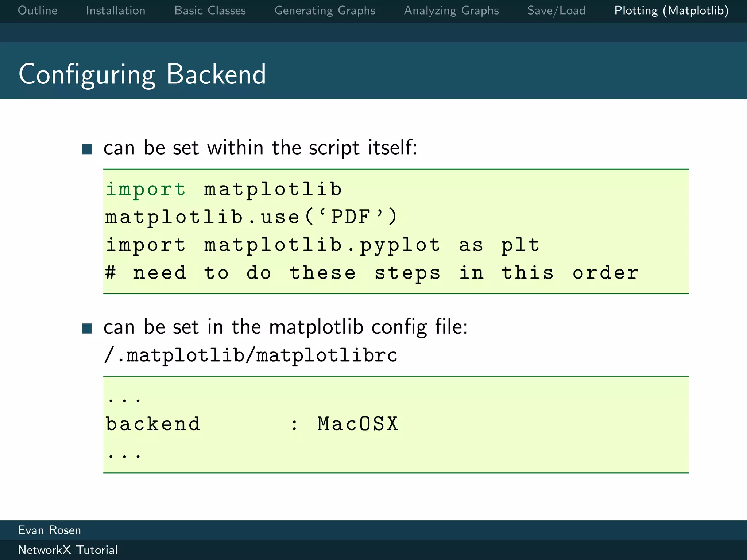Click the '# need to do these steps' comment
The width and height of the screenshot is (747, 560).
(x=372, y=273)
